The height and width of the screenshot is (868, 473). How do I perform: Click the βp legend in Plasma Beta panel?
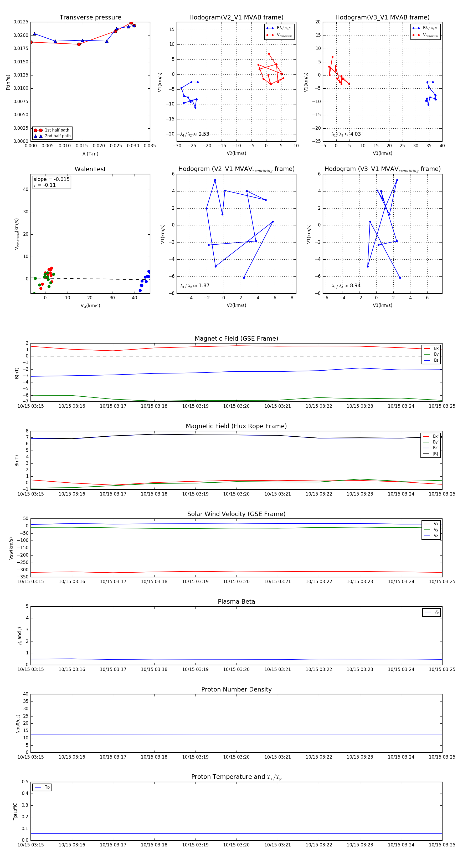[431, 612]
